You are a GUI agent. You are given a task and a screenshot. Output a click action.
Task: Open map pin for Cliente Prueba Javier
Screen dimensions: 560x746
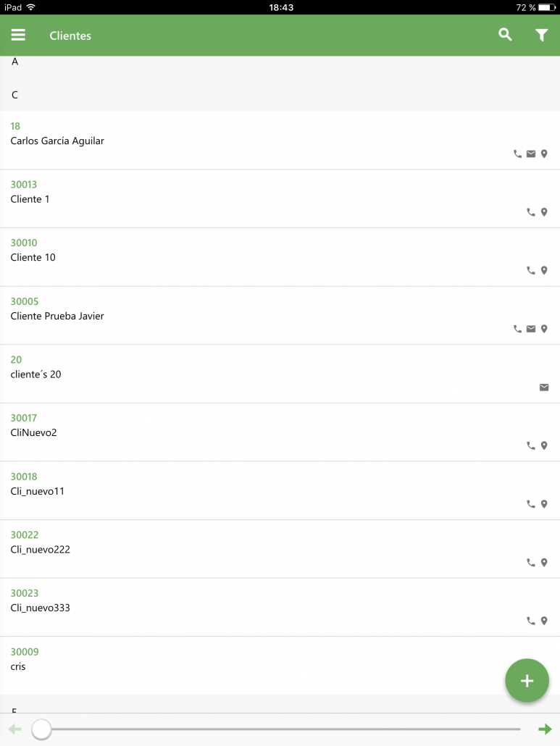tap(544, 329)
